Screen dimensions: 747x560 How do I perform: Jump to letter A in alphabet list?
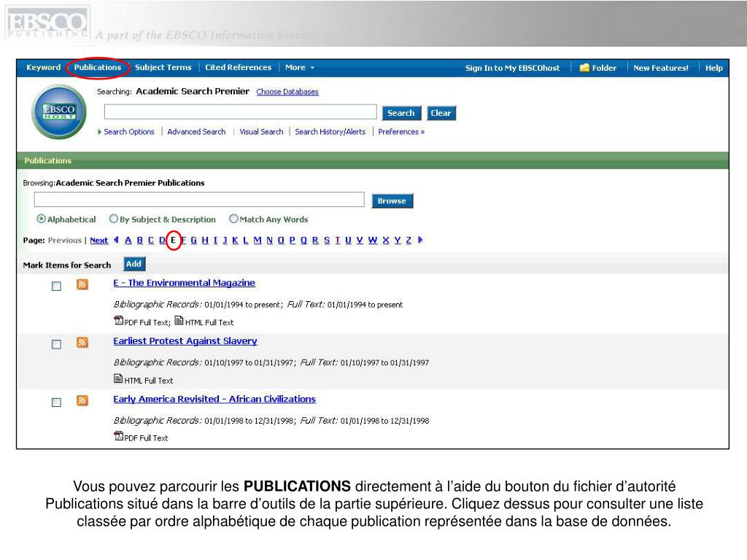click(128, 241)
